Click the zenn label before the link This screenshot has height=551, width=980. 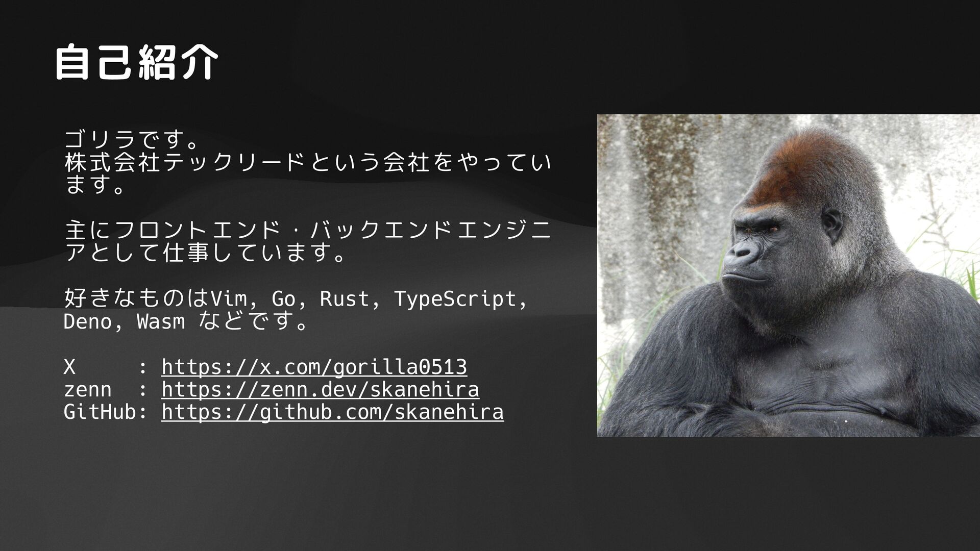(x=87, y=390)
